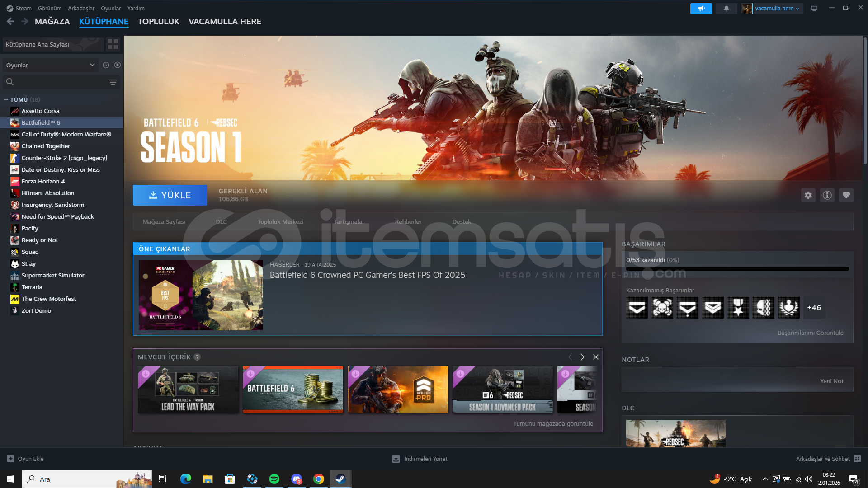Viewport: 868px width, 488px height.
Task: Click Big Picture mode monitor icon
Action: [x=814, y=9]
